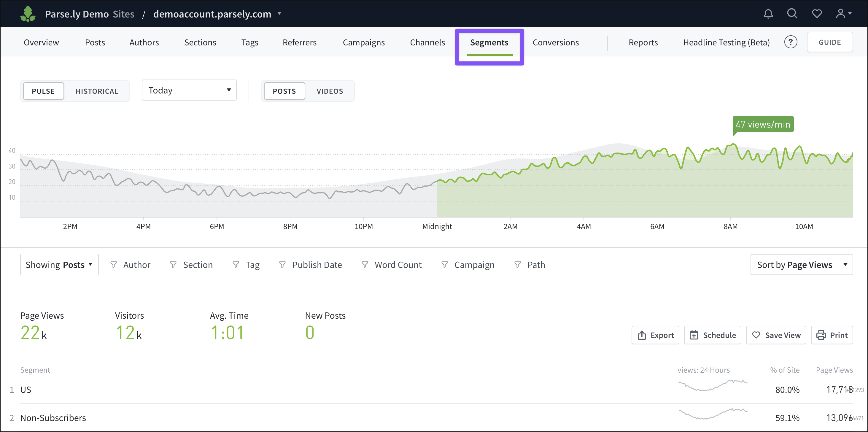Viewport: 868px width, 432px height.
Task: Click the Visitors 12k metric
Action: (x=129, y=326)
